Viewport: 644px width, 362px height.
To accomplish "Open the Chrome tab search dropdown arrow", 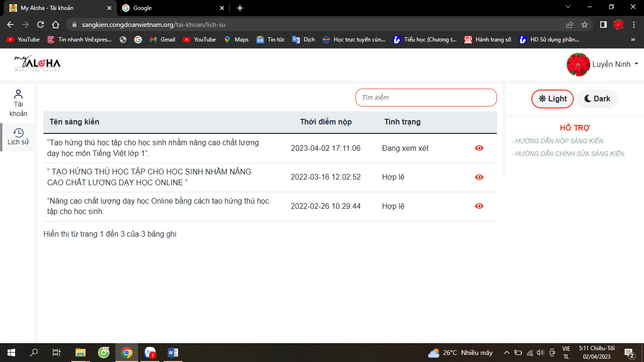I will coord(568,7).
